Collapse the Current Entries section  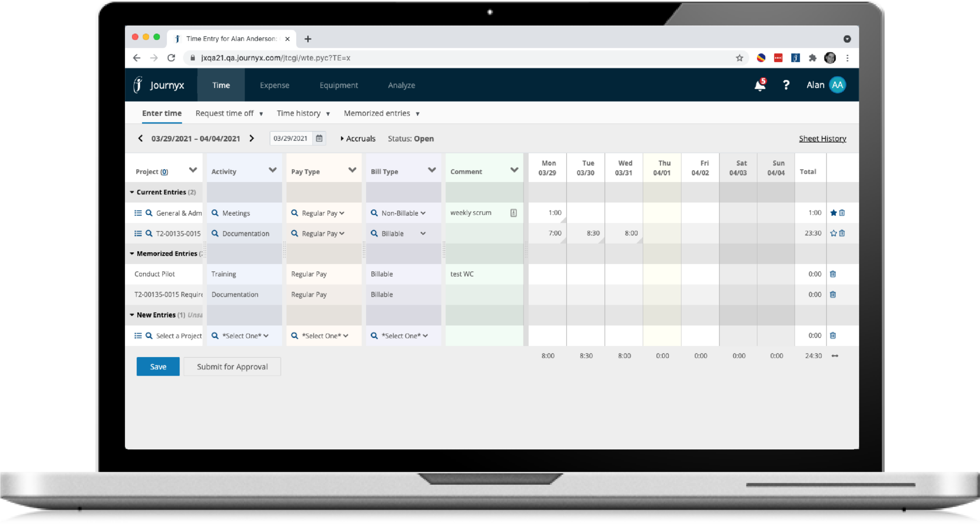coord(132,192)
